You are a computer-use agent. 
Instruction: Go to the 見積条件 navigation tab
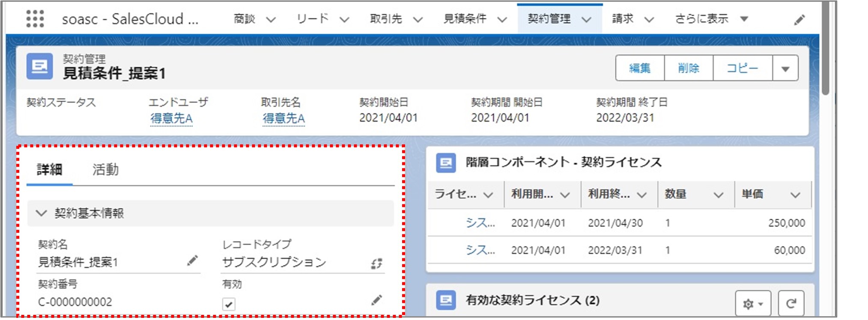pyautogui.click(x=465, y=19)
